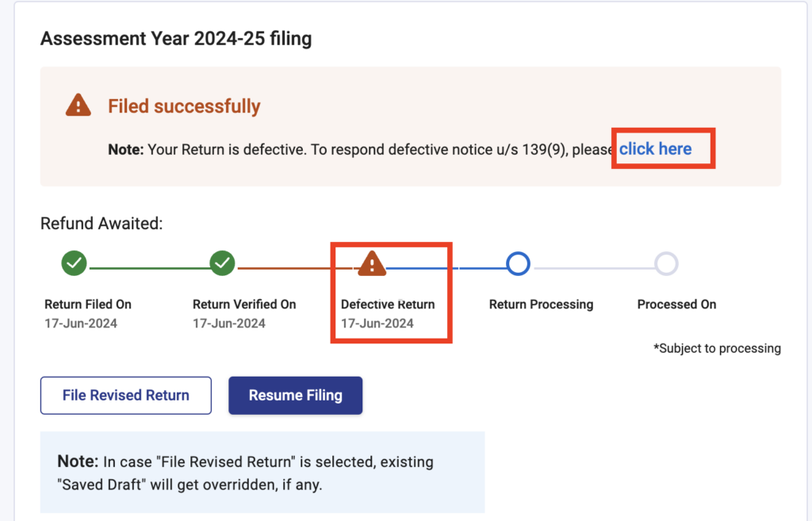Open the defective notice via the timeline warning marker
Screen dimensions: 812x521
pos(371,263)
